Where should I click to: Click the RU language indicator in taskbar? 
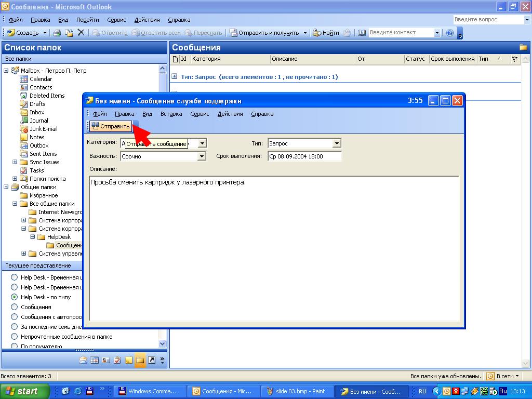pyautogui.click(x=422, y=391)
